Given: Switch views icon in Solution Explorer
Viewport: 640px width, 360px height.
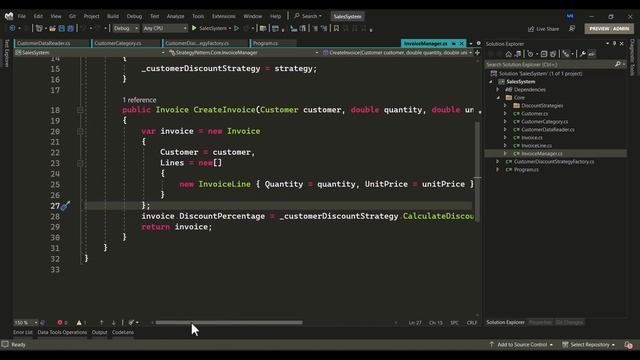Looking at the screenshot, I should click(518, 54).
